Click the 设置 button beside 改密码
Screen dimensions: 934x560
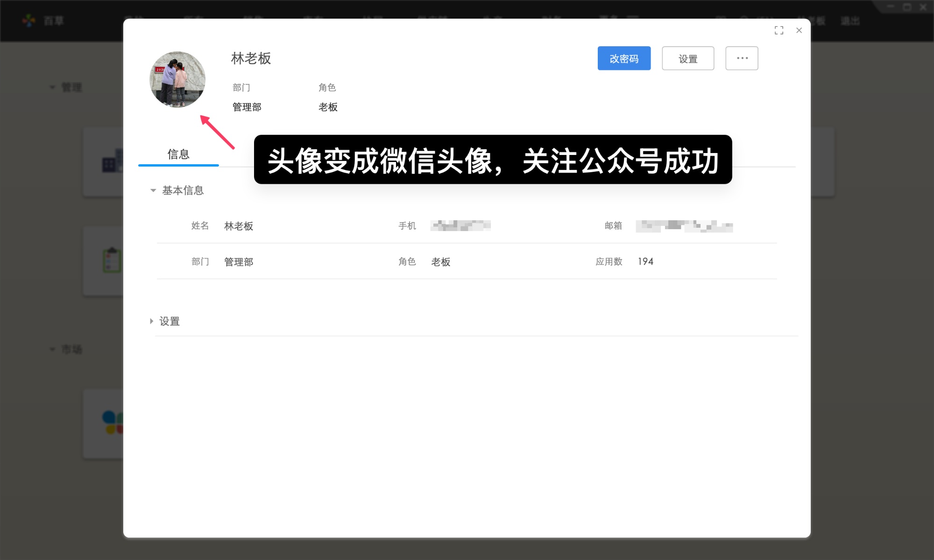pyautogui.click(x=688, y=58)
